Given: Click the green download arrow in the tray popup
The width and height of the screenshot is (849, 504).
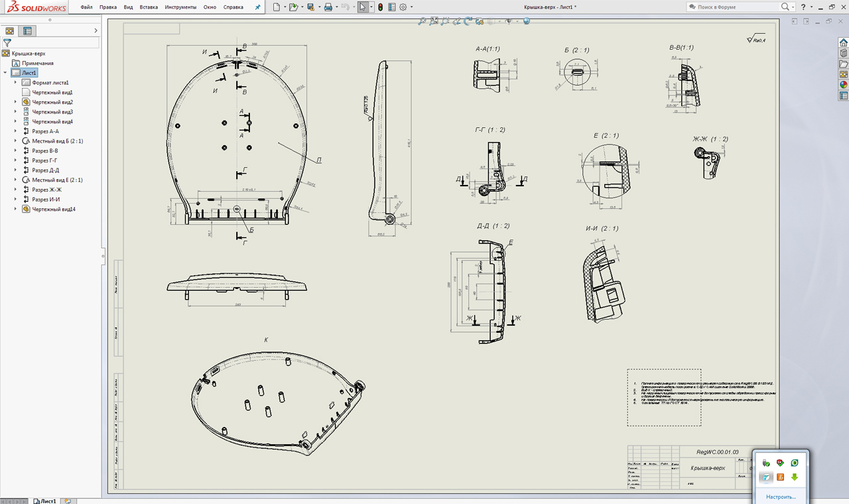Looking at the screenshot, I should (794, 477).
